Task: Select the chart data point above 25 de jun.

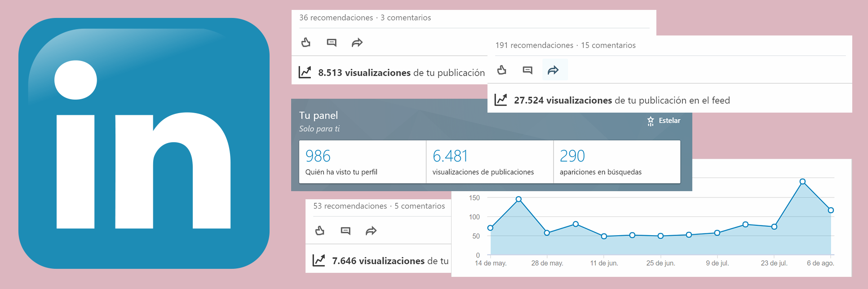Action: [660, 236]
